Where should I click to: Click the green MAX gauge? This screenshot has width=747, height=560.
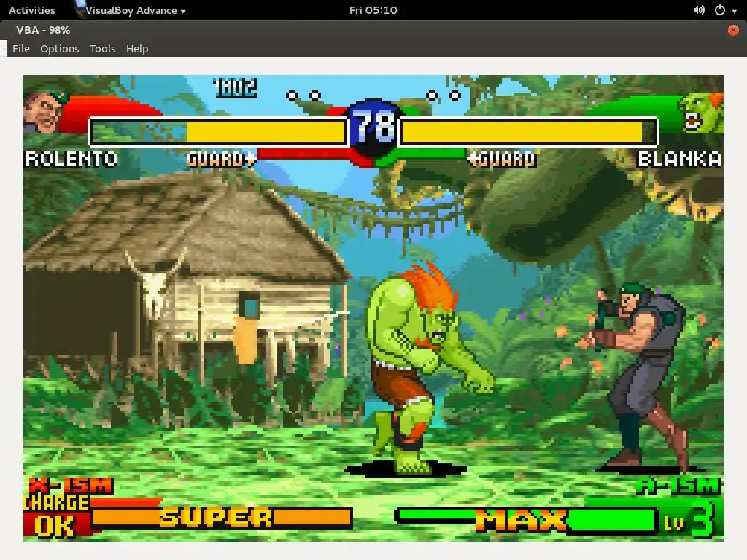click(x=525, y=519)
